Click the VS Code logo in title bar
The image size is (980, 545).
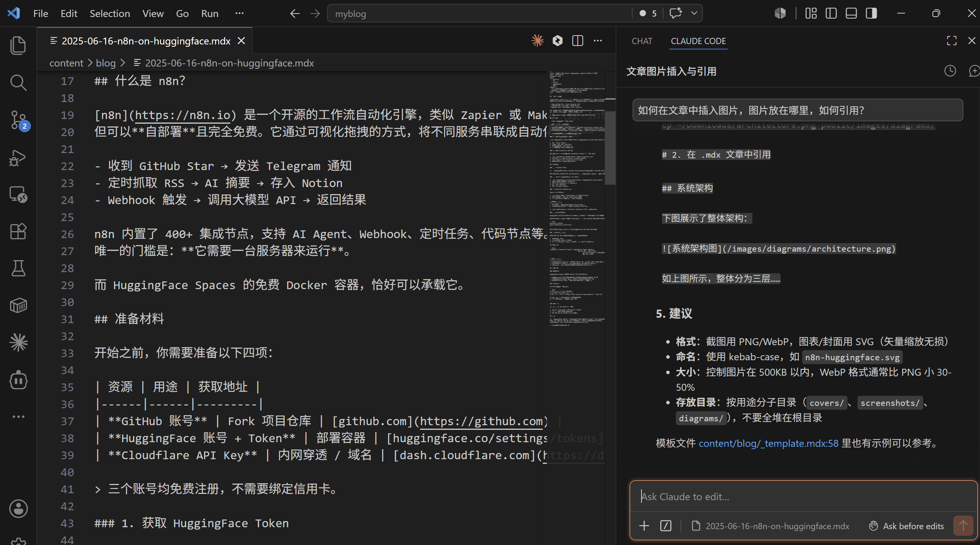tap(14, 13)
